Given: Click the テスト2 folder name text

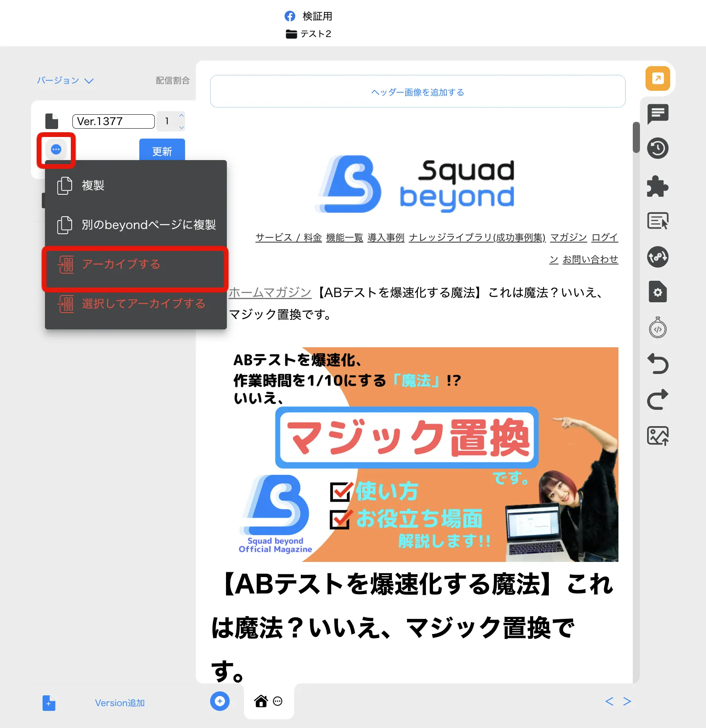Looking at the screenshot, I should click(316, 34).
